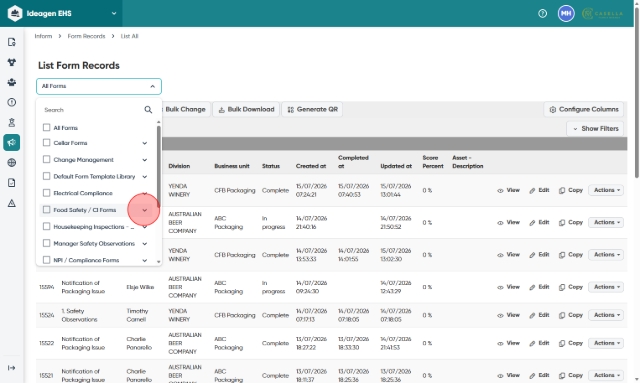Select the megaphone Inform sidebar icon

coord(11,143)
